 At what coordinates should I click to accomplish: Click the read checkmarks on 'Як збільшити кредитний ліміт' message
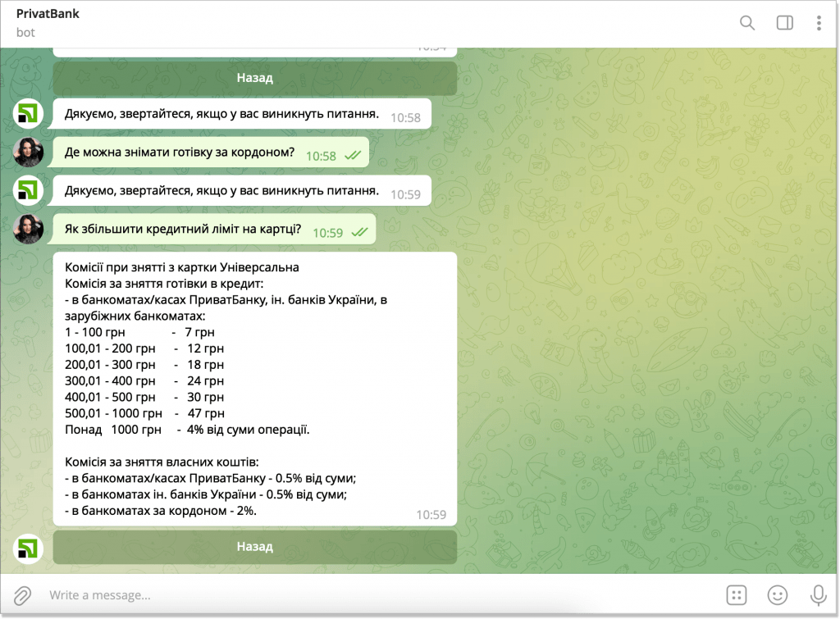coord(359,232)
